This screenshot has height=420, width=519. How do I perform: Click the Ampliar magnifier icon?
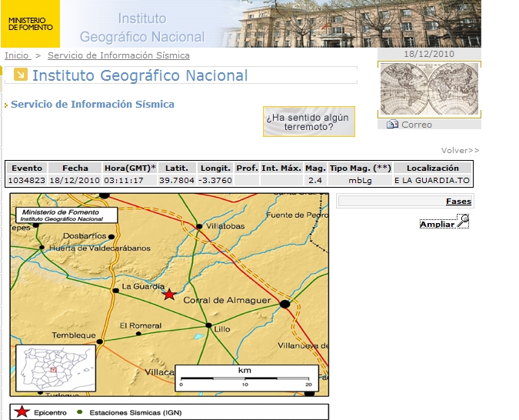(x=463, y=221)
